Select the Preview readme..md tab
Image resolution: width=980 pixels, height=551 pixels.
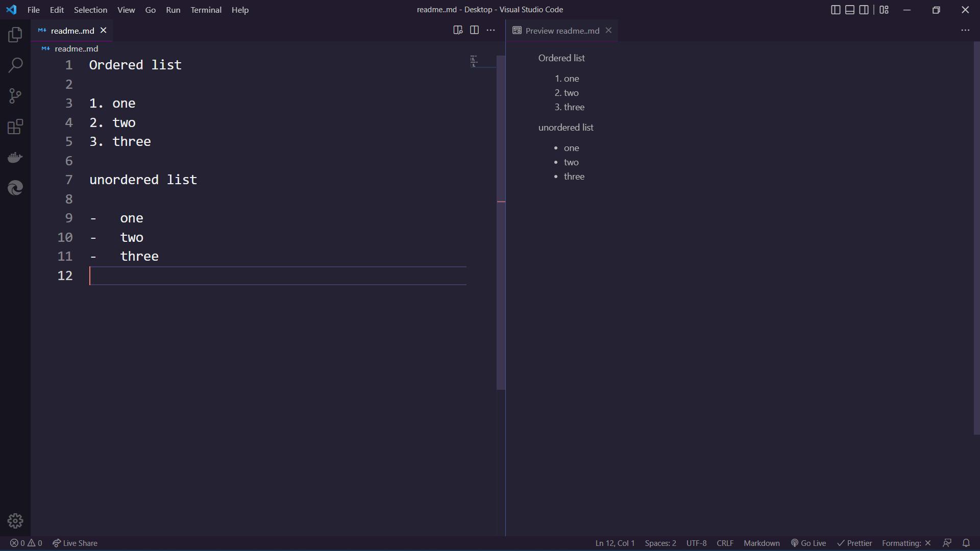(561, 31)
